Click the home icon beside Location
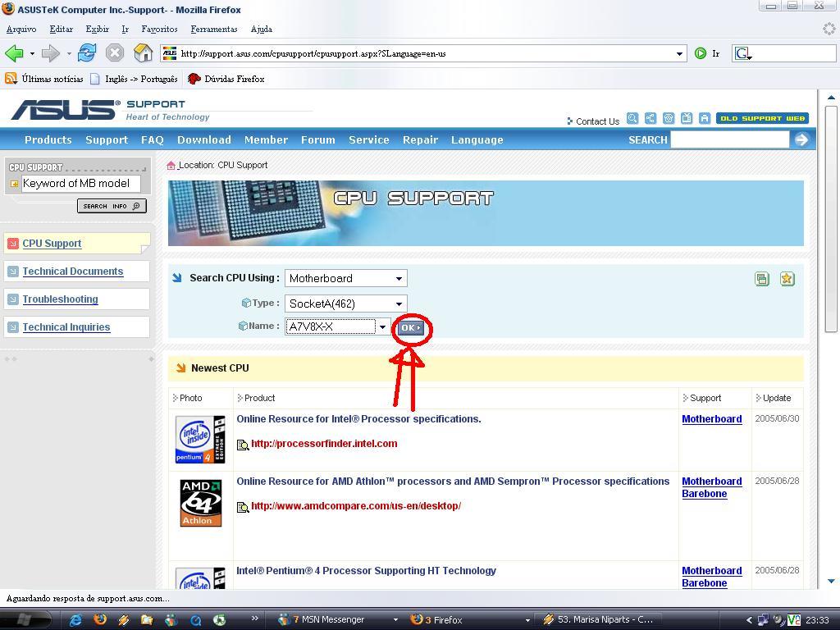This screenshot has width=840, height=630. pos(171,165)
